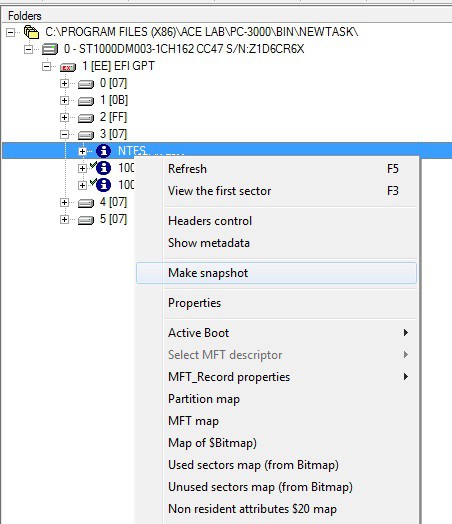Choose Make snapshot from context menu

pos(276,273)
